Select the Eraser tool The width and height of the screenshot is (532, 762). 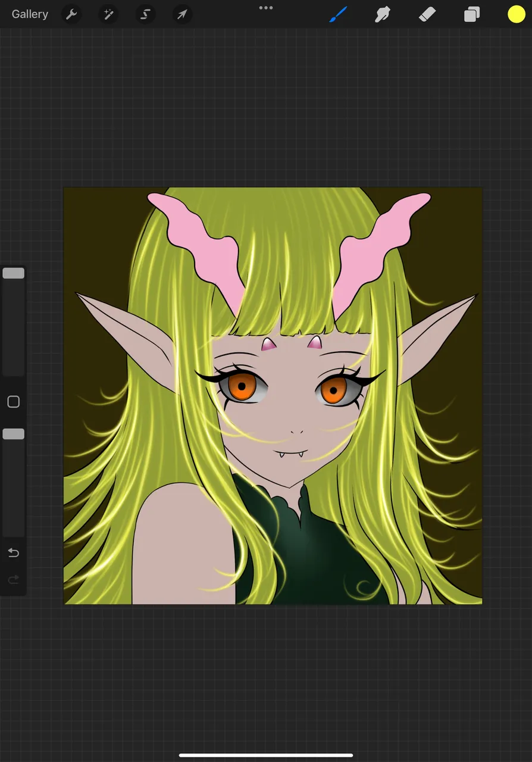coord(427,14)
